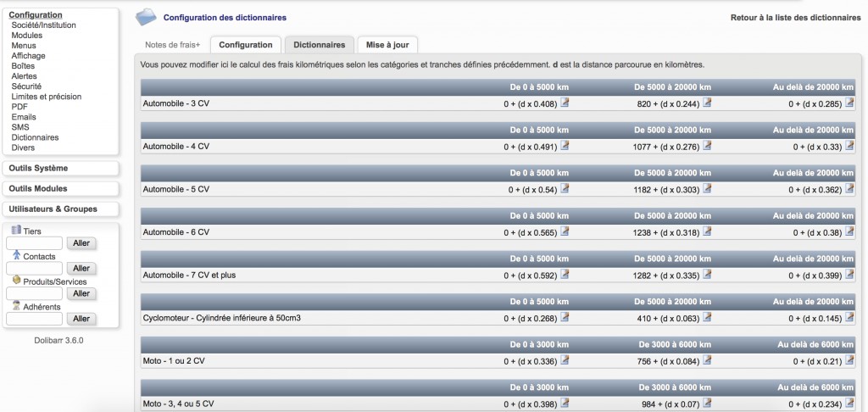Screen dimensions: 868x412
Task: Edit Moto - 1 ou 2 CV beyond 6000 km formula
Action: tap(849, 360)
